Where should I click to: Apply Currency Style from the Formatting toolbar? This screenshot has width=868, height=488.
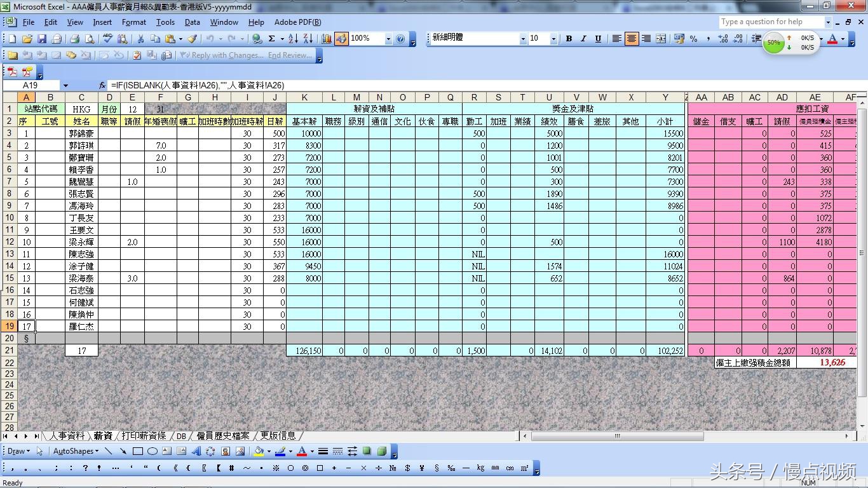[x=679, y=39]
